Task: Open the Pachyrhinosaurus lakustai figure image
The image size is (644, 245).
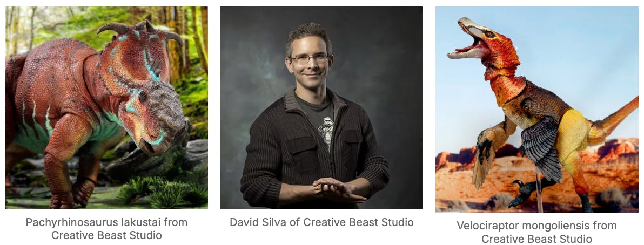Action: pos(106,107)
